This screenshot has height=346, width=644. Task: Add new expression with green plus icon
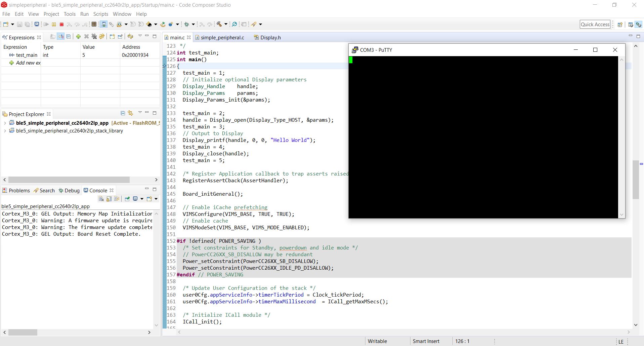pyautogui.click(x=78, y=37)
